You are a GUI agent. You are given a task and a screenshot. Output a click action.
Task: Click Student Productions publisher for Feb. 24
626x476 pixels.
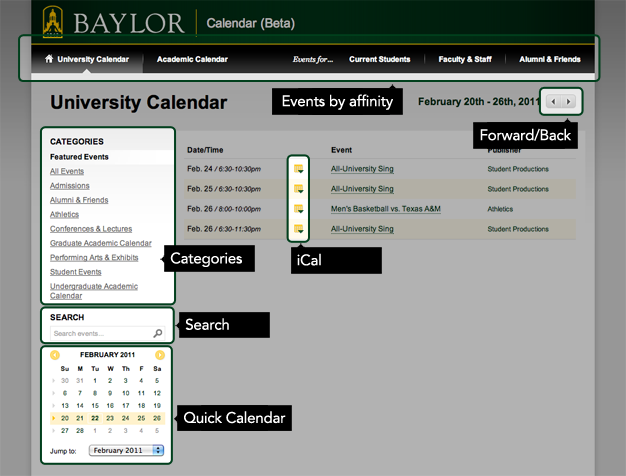518,169
